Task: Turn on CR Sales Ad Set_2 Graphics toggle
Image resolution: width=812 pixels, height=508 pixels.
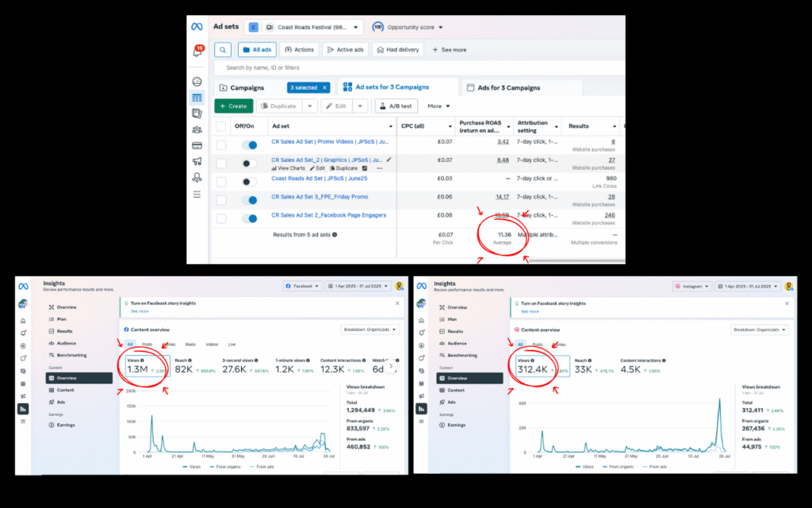Action: pyautogui.click(x=250, y=164)
